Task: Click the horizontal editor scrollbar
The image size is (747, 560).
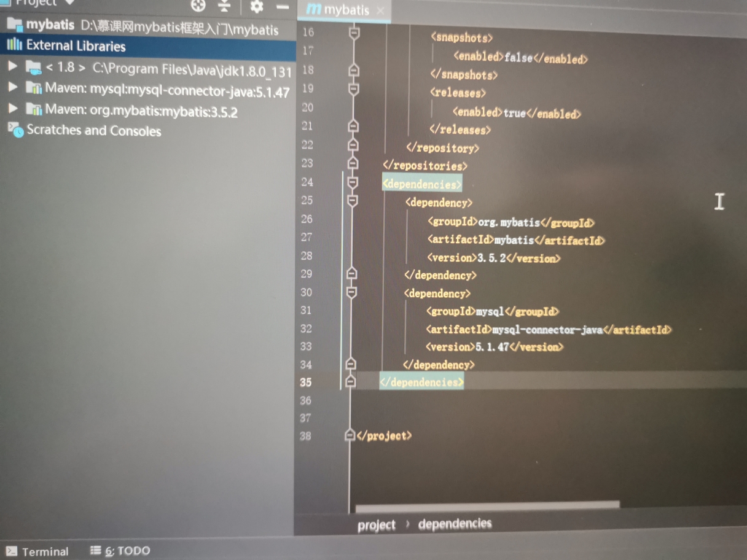Action: (x=488, y=505)
